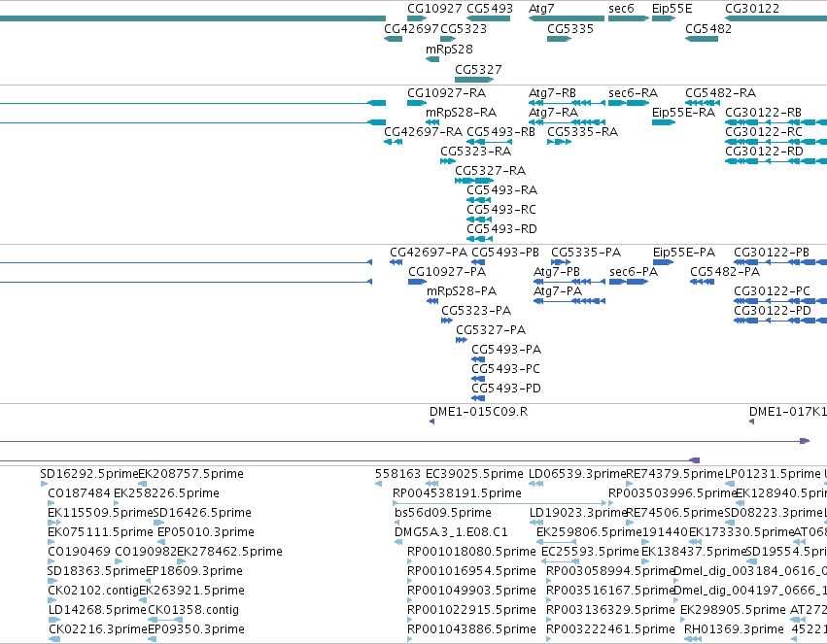Click transcript CG5493-RB label
The height and width of the screenshot is (644, 827).
coord(501,132)
